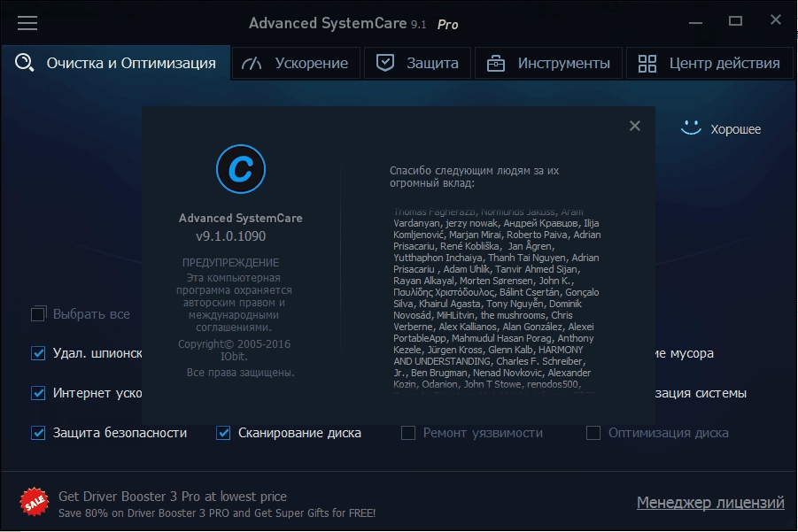Open the Ускорение tab
Screen dimensions: 798x532
click(296, 63)
